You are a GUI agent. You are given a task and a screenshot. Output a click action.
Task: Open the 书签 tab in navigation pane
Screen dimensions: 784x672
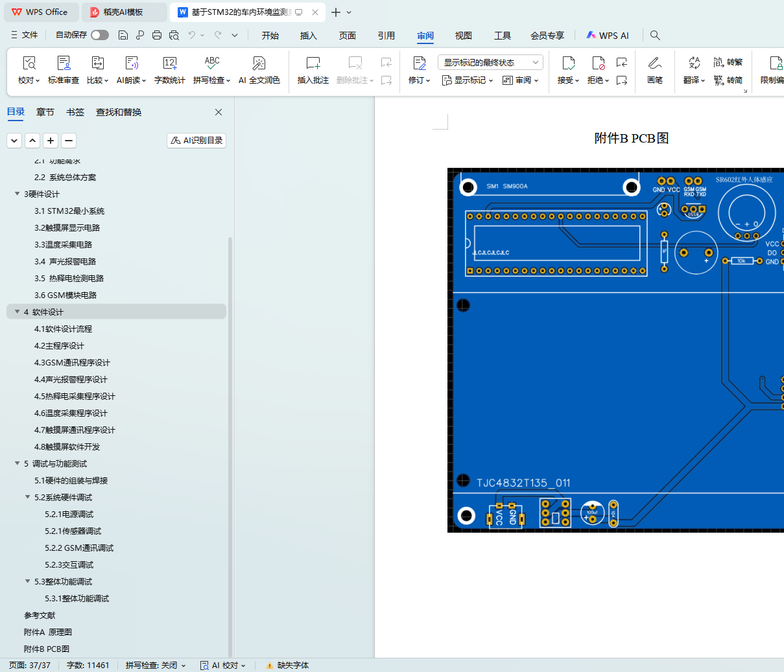[x=75, y=112]
